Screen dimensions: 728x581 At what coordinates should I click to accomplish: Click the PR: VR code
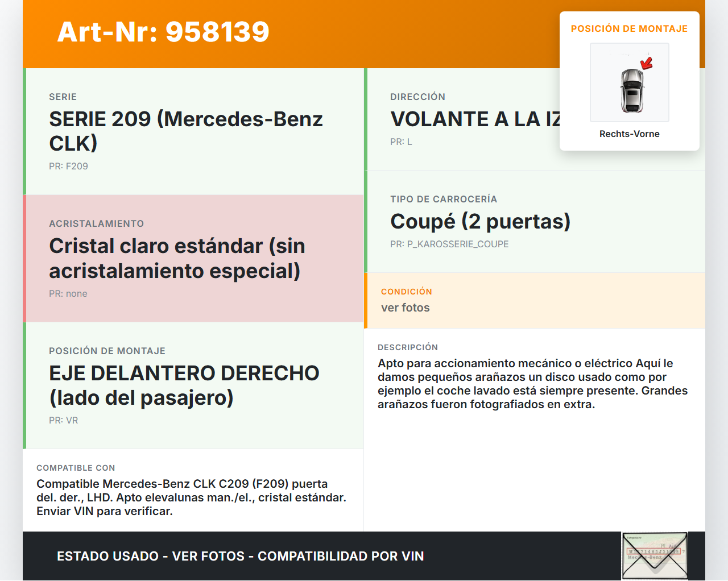(63, 420)
